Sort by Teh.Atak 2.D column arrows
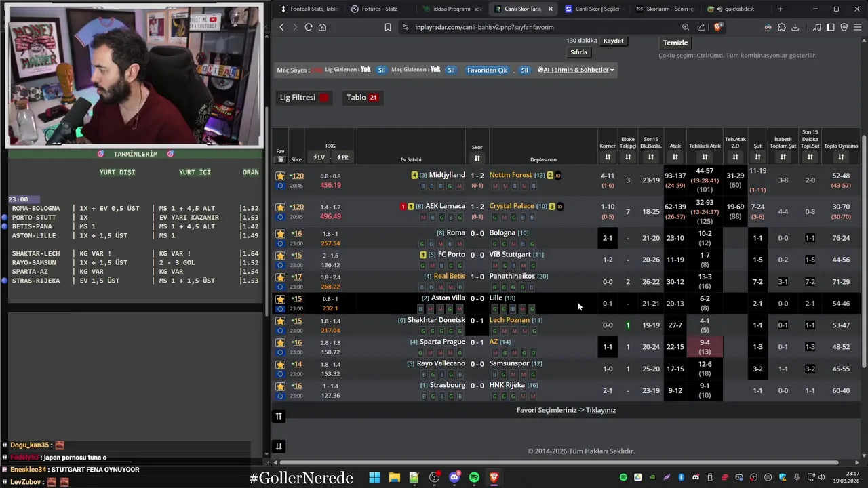Screen dimensions: 868x488 [735, 157]
